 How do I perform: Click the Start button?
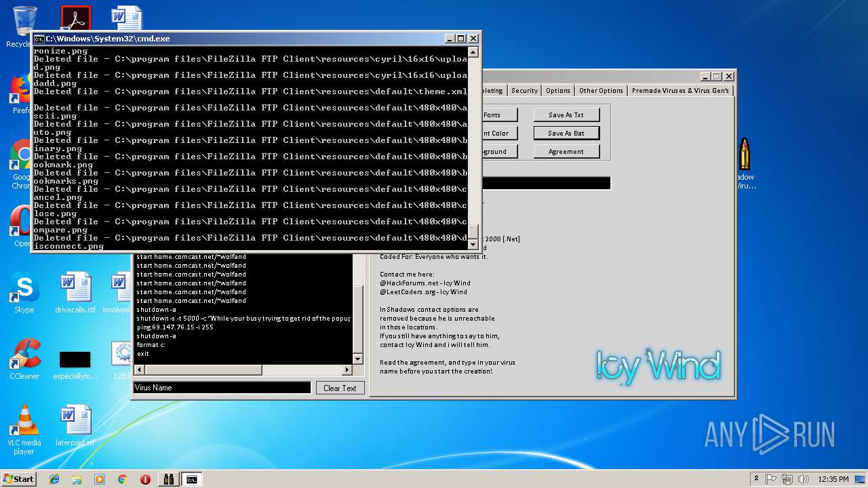click(18, 479)
